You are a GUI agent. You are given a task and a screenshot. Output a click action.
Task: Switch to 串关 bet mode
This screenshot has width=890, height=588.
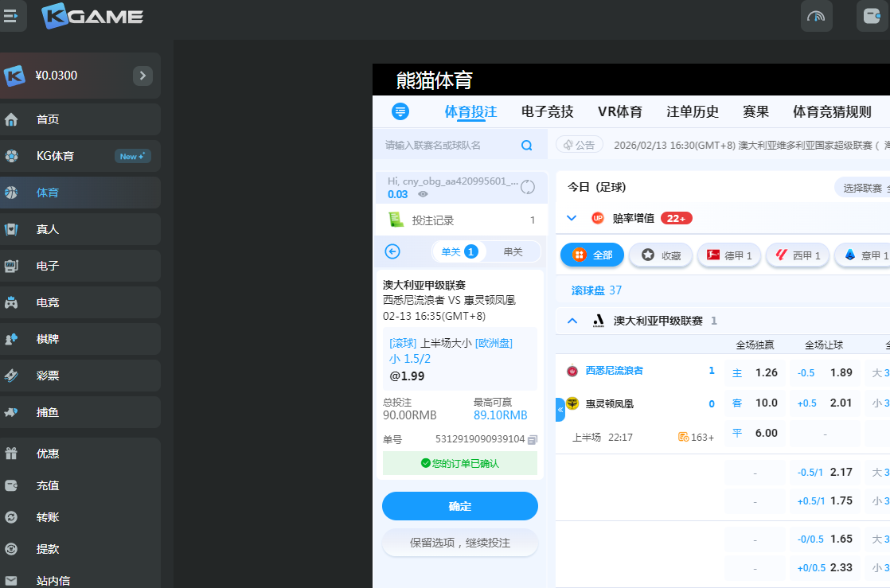pyautogui.click(x=513, y=251)
